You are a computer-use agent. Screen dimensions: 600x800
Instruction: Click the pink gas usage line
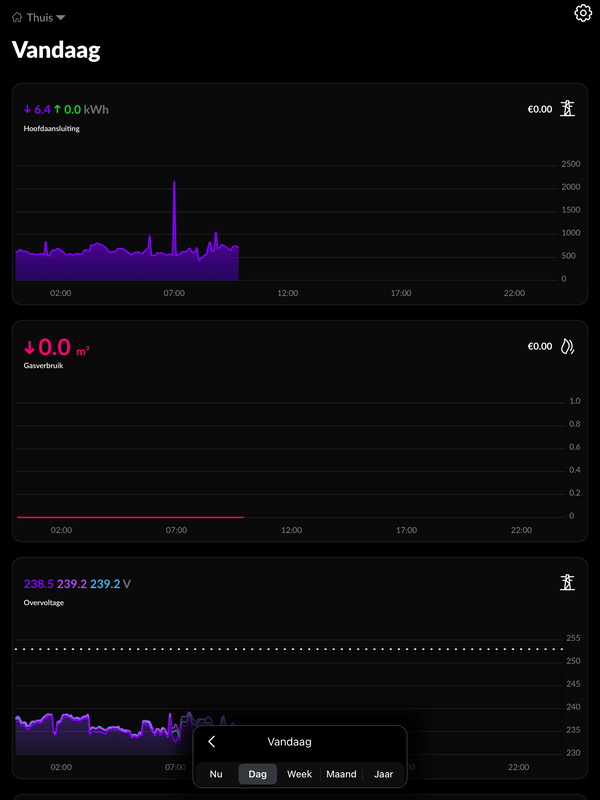click(x=130, y=517)
